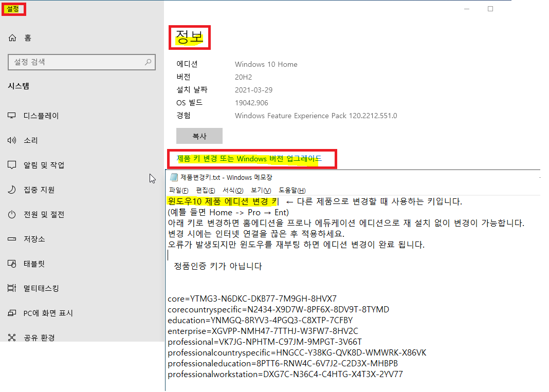Image resolution: width=549 pixels, height=392 pixels.
Task: Click the Home icon in Settings sidebar
Action: [x=12, y=38]
